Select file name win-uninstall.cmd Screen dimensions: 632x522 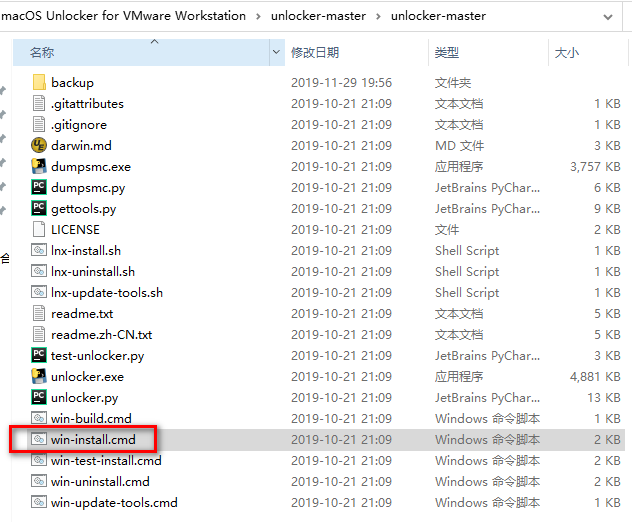(100, 481)
